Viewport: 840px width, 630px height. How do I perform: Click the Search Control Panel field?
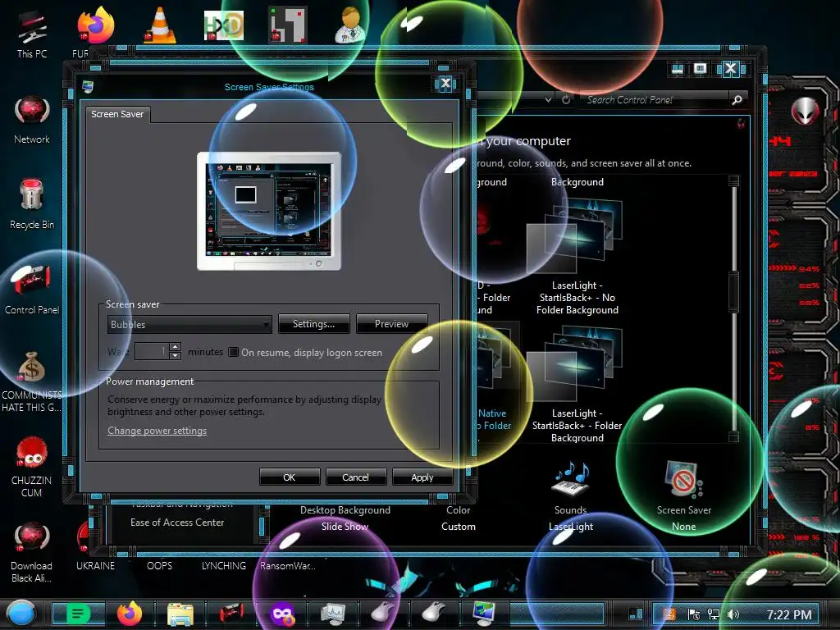655,99
